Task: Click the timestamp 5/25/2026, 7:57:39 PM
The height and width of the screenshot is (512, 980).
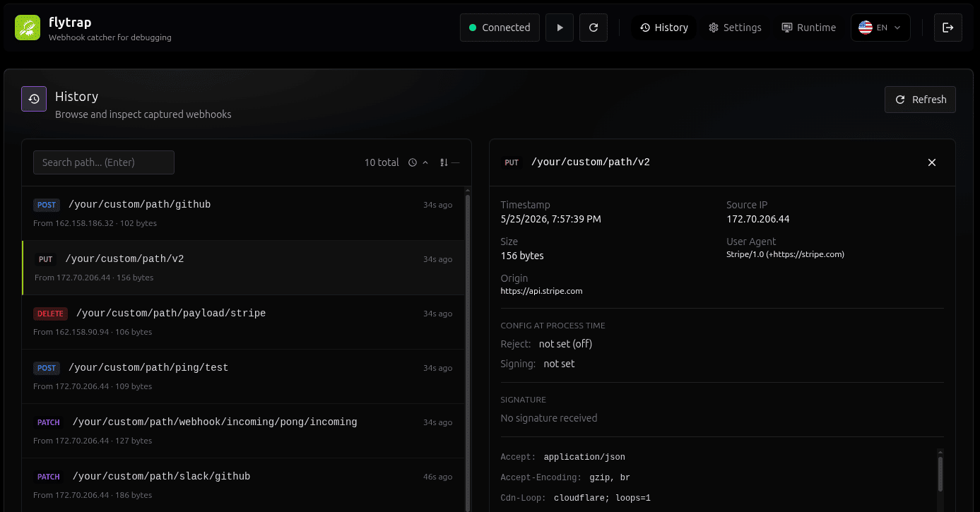Action: coord(550,219)
